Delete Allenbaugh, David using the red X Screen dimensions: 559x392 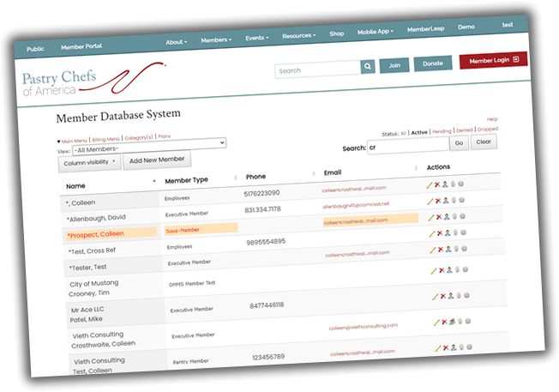click(438, 201)
